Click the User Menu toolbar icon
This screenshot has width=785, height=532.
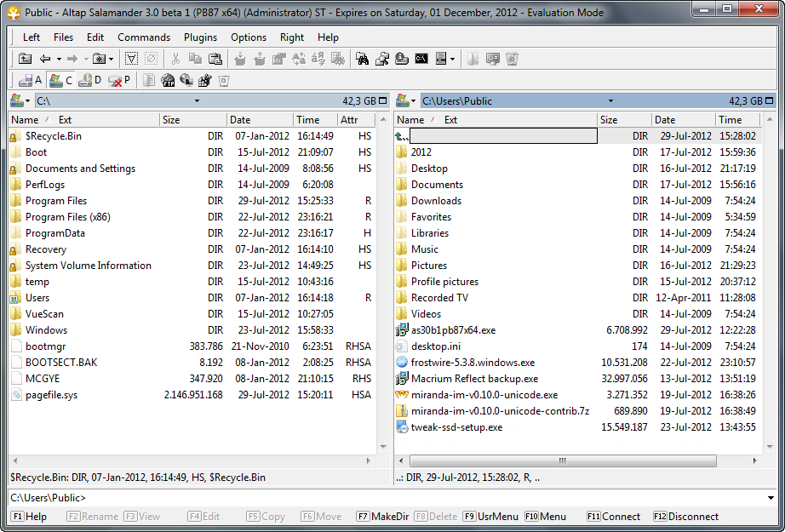click(441, 59)
